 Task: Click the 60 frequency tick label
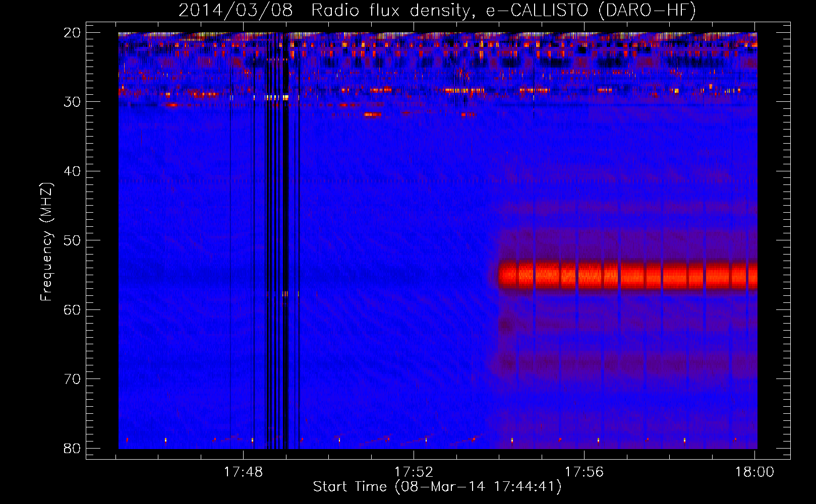[x=72, y=309]
